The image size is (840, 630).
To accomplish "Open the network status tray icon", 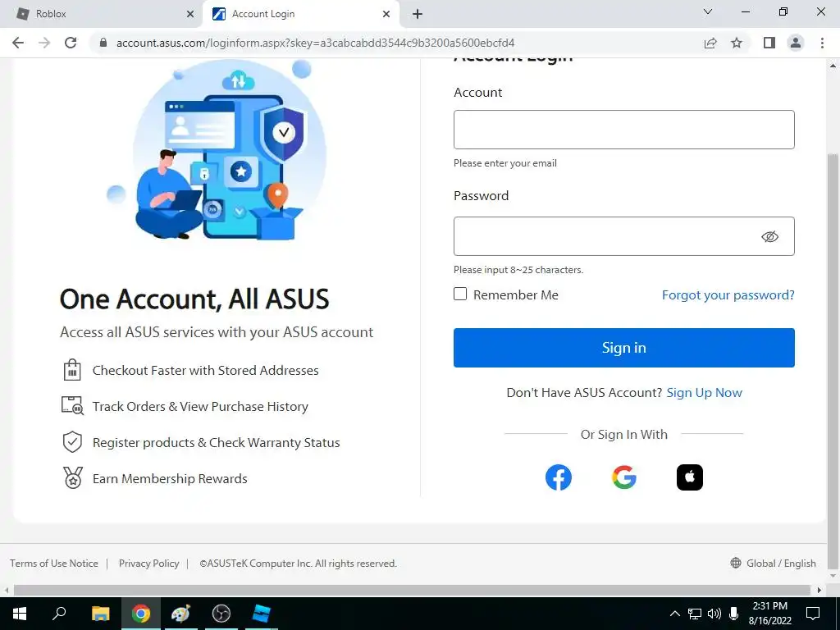I will click(x=695, y=614).
